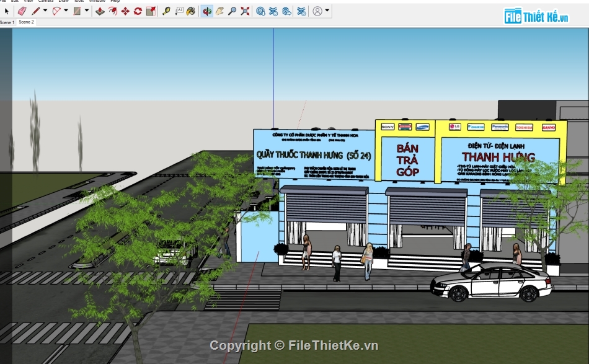Open the Camera menu

tap(46, 1)
